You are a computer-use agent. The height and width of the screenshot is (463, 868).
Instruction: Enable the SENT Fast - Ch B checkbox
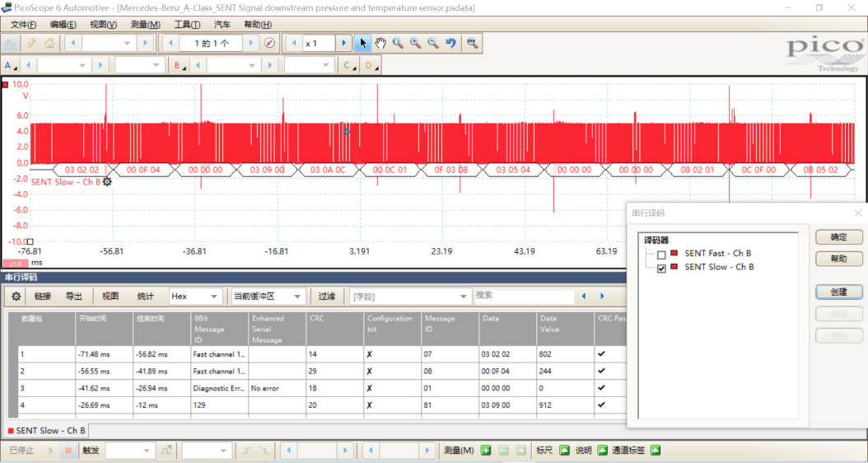point(661,255)
